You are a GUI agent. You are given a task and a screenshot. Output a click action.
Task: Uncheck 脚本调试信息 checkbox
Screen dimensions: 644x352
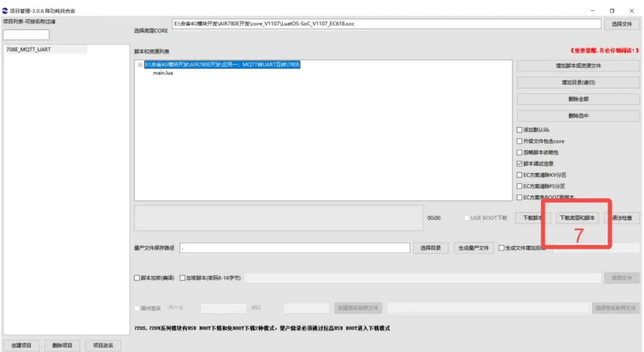[519, 164]
